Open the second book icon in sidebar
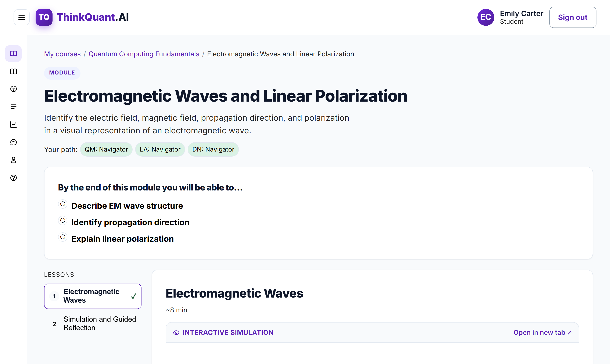610x364 pixels. 14,71
